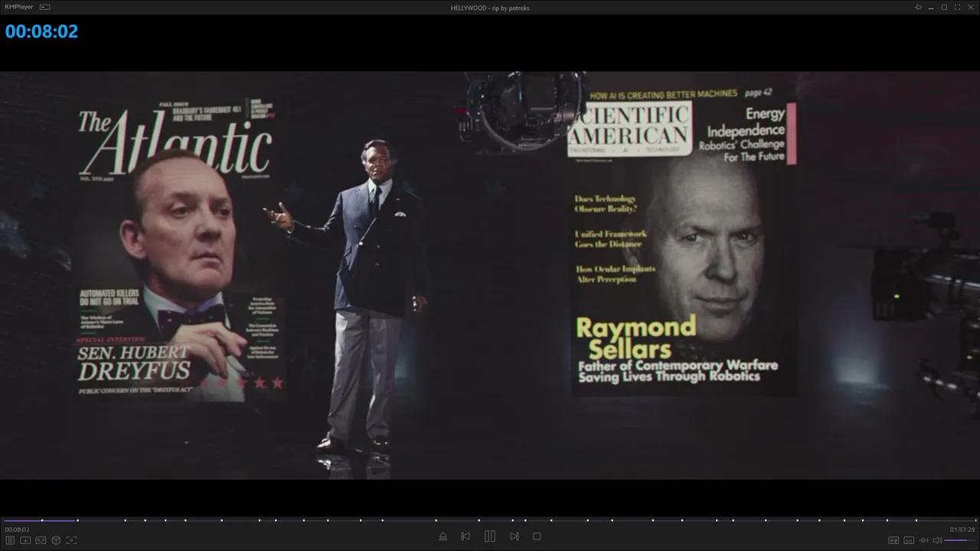Switch the player to fullscreen mode
Viewport: 980px width, 551px height.
click(957, 7)
